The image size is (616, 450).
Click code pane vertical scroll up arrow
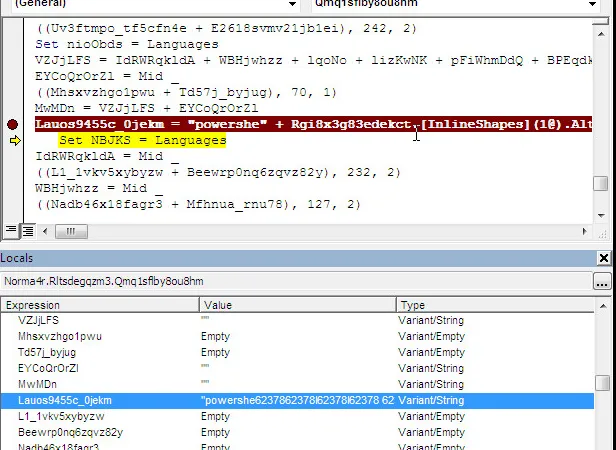click(x=601, y=34)
